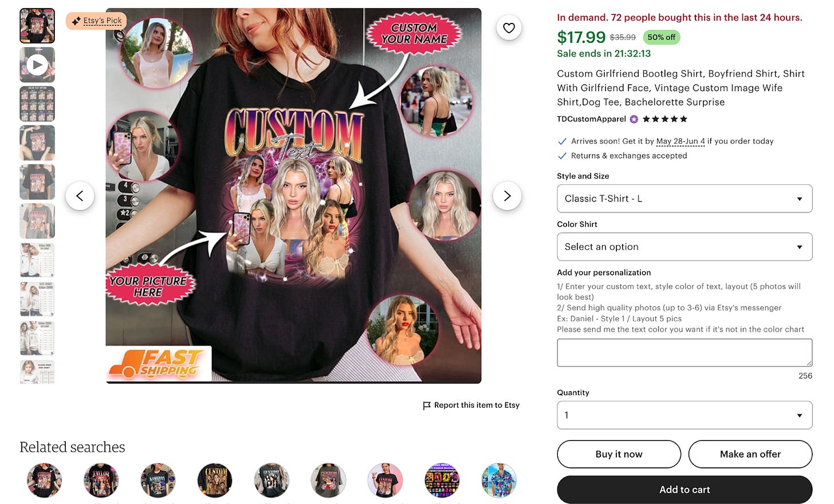
Task: Click the flag icon to report item
Action: 427,405
